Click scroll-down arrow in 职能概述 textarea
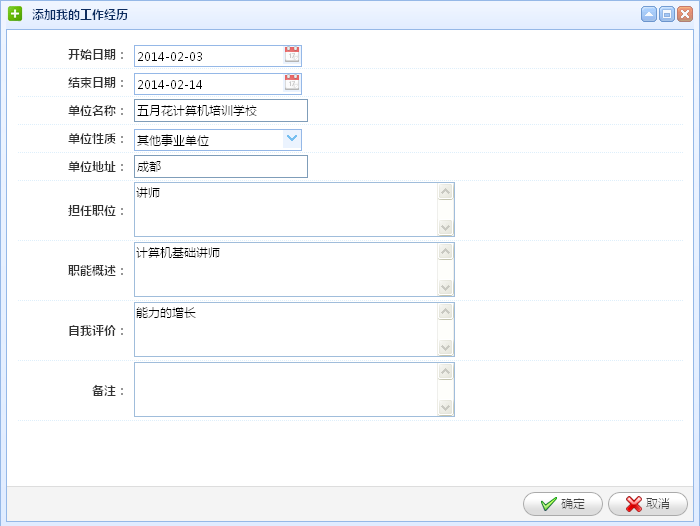 pos(445,287)
